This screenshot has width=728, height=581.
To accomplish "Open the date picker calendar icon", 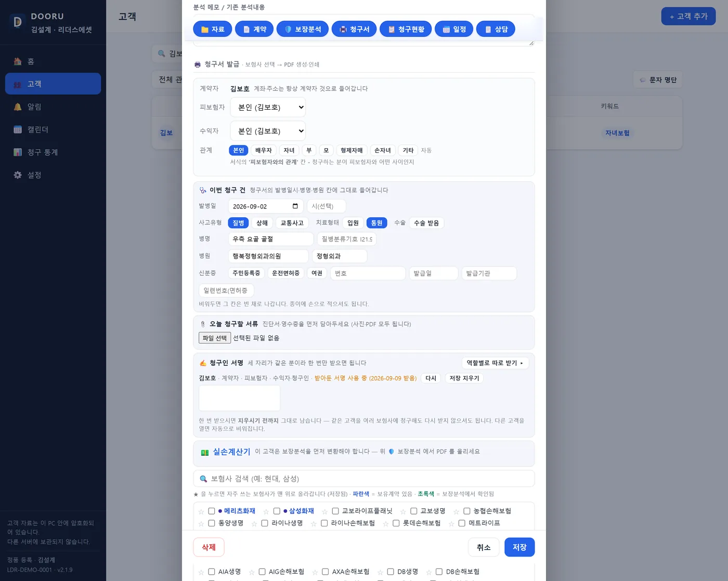I will tap(295, 206).
